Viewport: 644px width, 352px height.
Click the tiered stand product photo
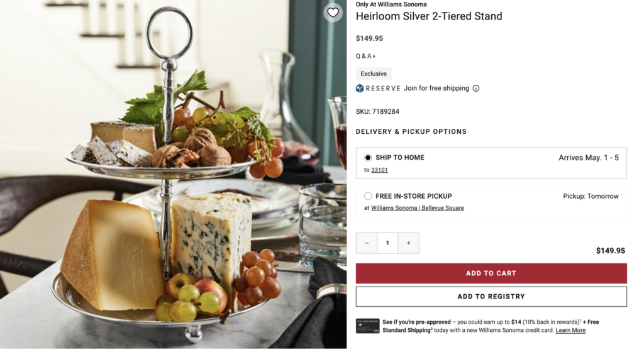(174, 174)
